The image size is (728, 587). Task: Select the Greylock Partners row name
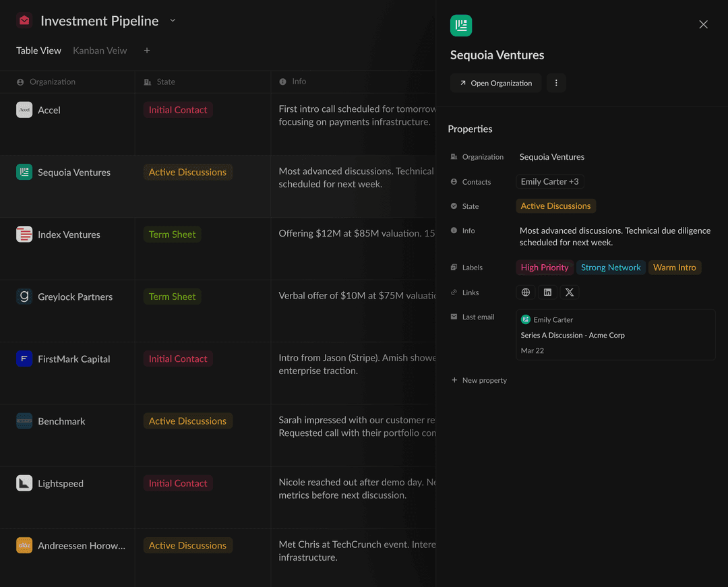pos(75,297)
